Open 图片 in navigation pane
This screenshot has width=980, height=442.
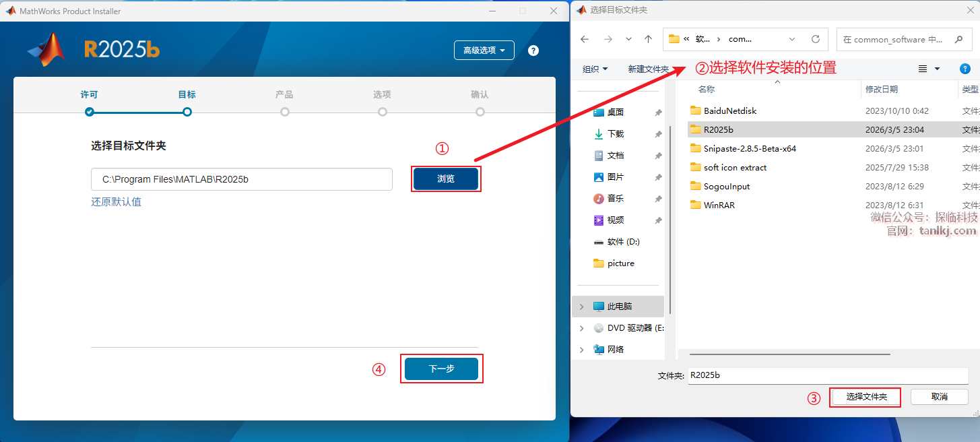[x=616, y=177]
